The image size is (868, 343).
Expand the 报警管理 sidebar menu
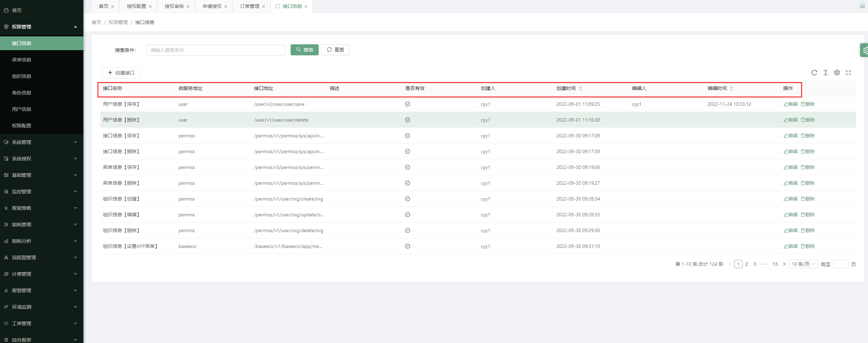click(42, 290)
